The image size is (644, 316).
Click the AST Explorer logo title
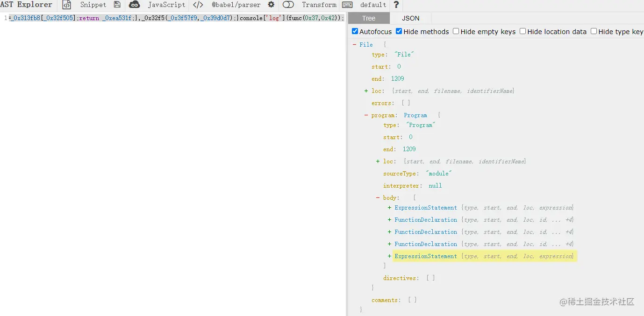[26, 5]
